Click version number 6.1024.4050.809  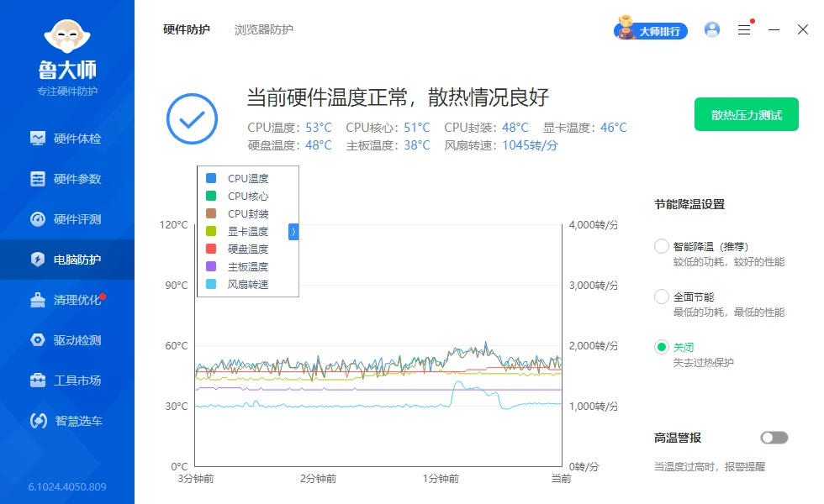pyautogui.click(x=67, y=486)
